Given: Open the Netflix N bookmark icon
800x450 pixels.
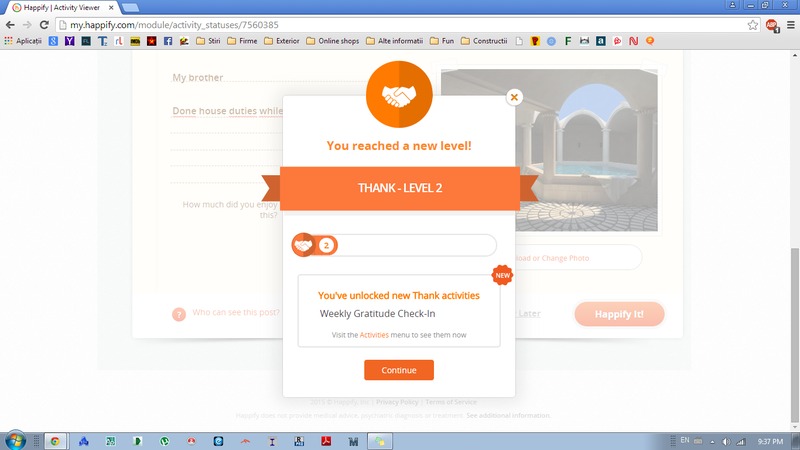Looking at the screenshot, I should pyautogui.click(x=633, y=41).
